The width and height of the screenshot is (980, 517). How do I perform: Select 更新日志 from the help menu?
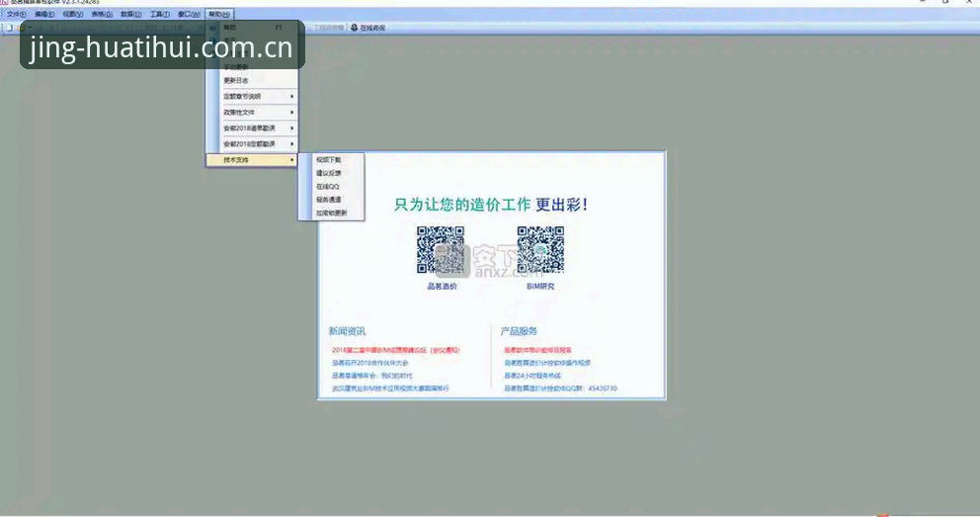click(253, 81)
